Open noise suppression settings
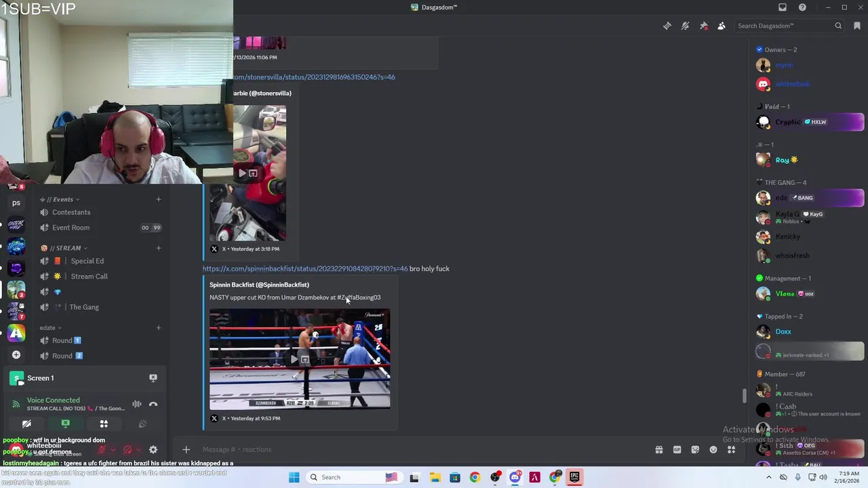868x488 pixels. pyautogui.click(x=137, y=405)
